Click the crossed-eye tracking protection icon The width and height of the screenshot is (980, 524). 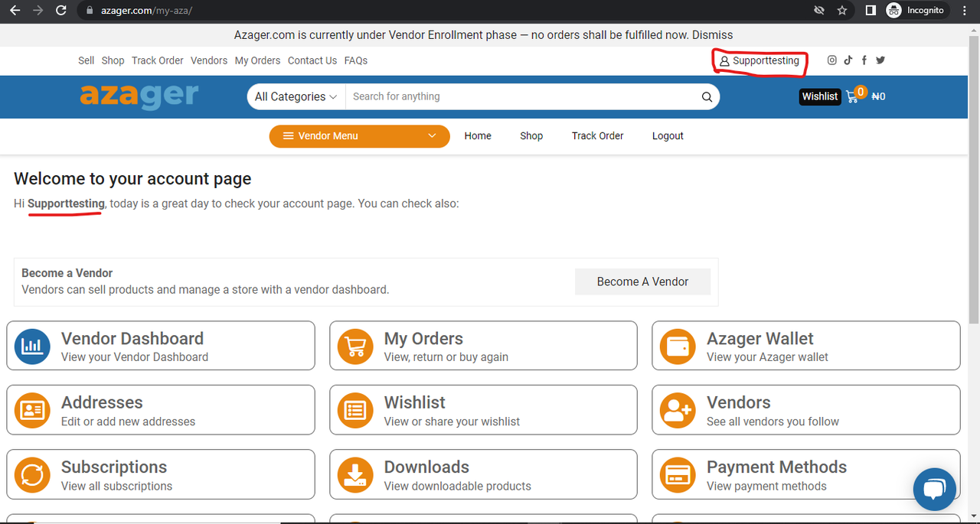[x=819, y=11]
